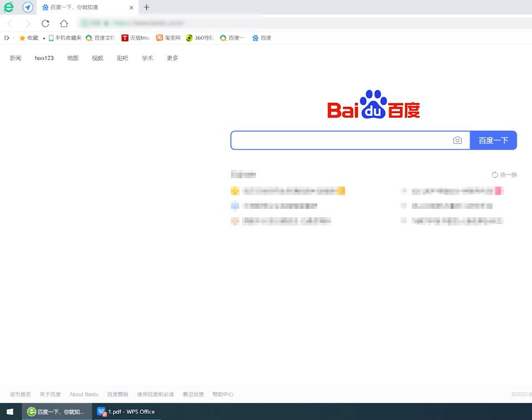
Task: Click About Baidu footer link
Action: tap(84, 394)
